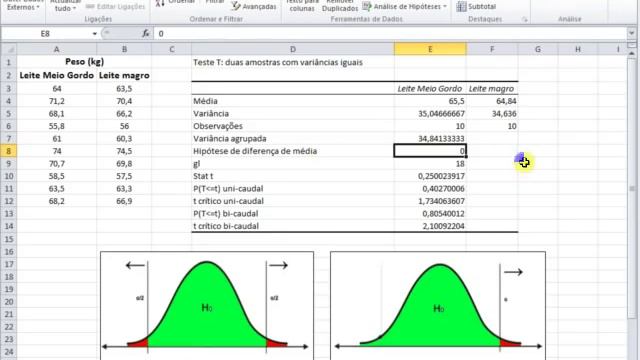The height and width of the screenshot is (360, 640).
Task: Select Stat t value 0,250023917
Action: click(x=430, y=176)
